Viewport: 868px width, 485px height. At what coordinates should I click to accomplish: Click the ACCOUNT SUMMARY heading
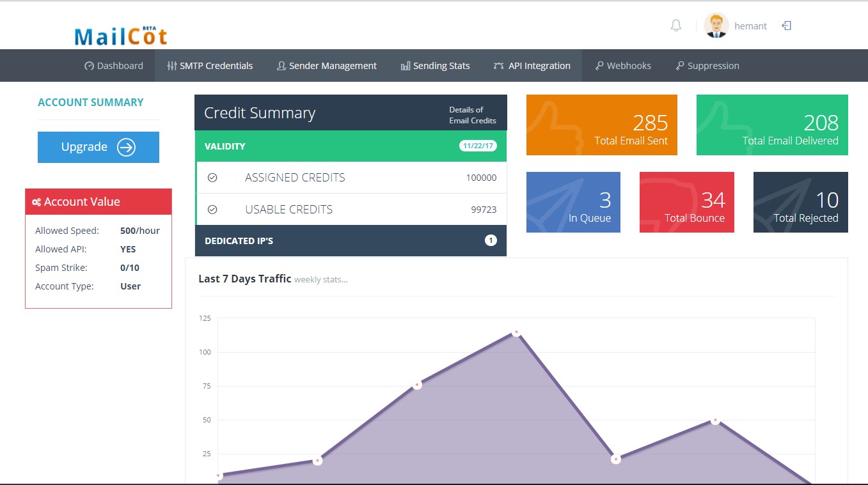pos(90,102)
